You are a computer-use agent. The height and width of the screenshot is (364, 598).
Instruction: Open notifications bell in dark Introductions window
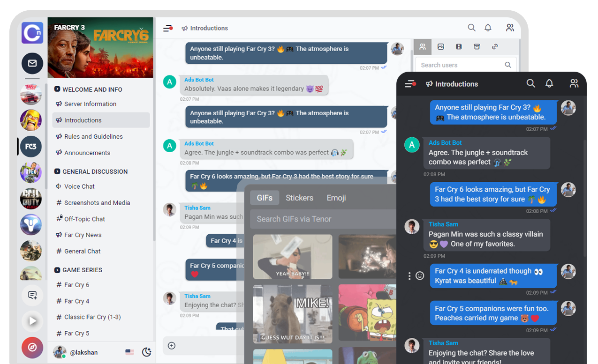pos(549,83)
